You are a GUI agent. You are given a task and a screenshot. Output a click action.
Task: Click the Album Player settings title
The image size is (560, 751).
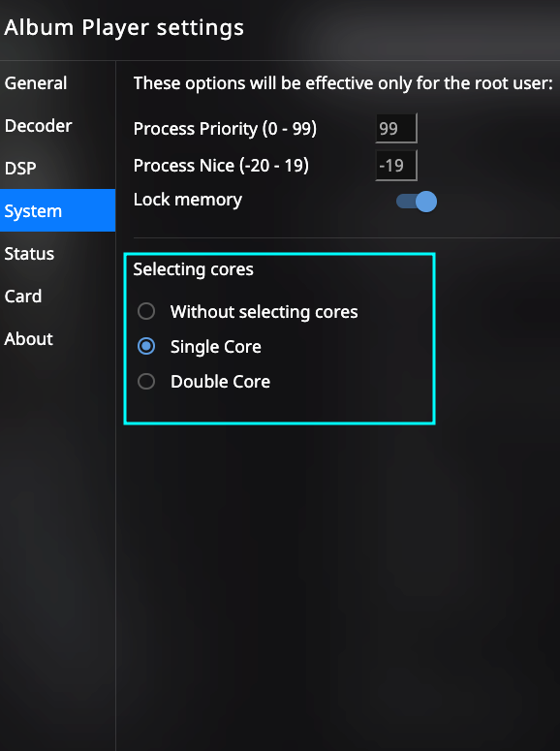(x=124, y=27)
